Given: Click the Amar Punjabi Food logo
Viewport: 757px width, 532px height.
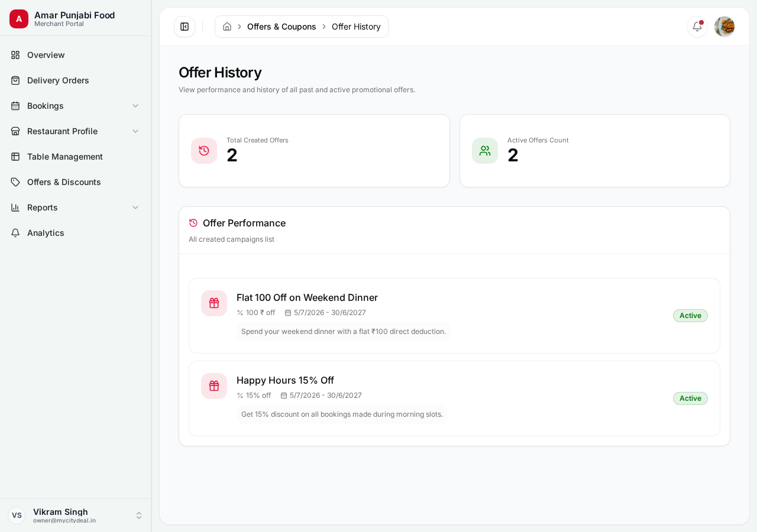Looking at the screenshot, I should [x=19, y=19].
